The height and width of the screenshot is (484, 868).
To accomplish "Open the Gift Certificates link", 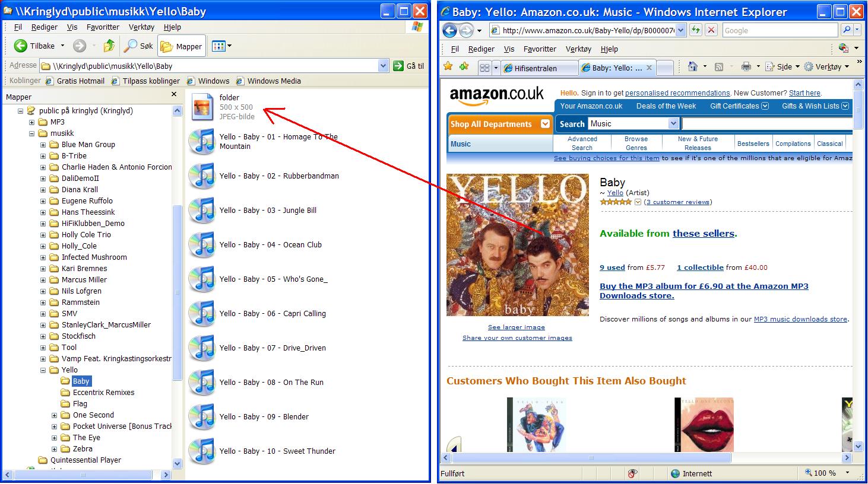I will (x=739, y=106).
